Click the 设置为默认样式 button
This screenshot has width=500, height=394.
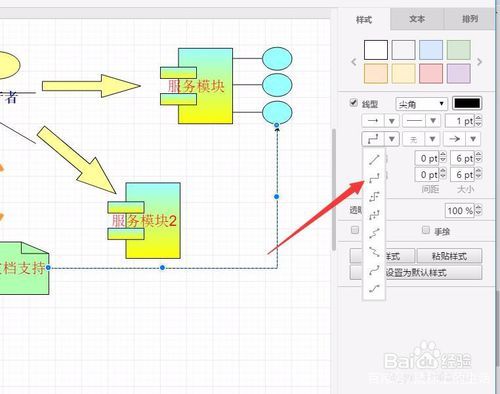coord(416,272)
